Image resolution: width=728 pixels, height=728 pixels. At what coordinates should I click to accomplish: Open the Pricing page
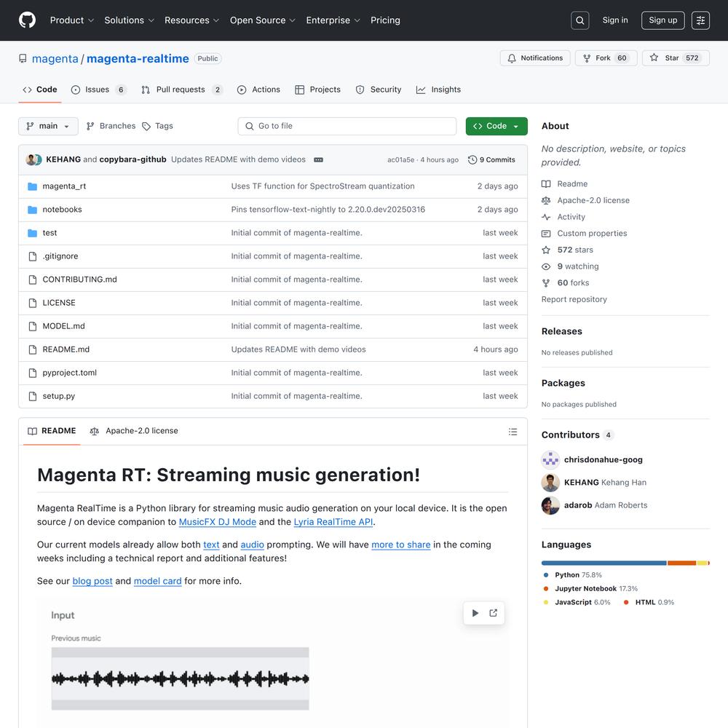385,20
